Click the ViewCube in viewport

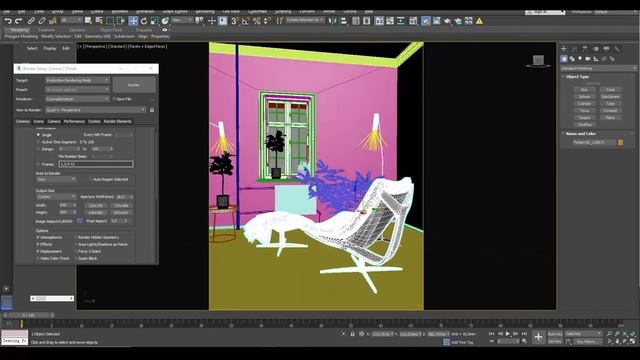[538, 61]
